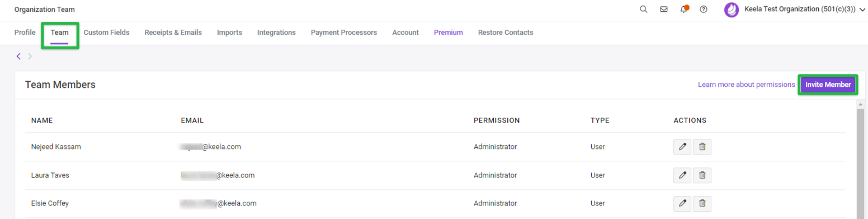Viewport: 868px width, 219px height.
Task: Open the mail envelope icon
Action: [664, 9]
